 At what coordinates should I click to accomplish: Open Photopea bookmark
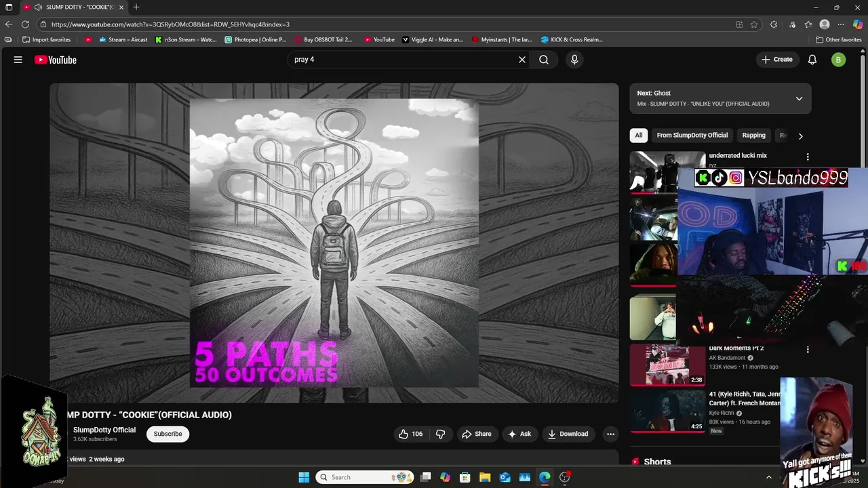point(256,39)
